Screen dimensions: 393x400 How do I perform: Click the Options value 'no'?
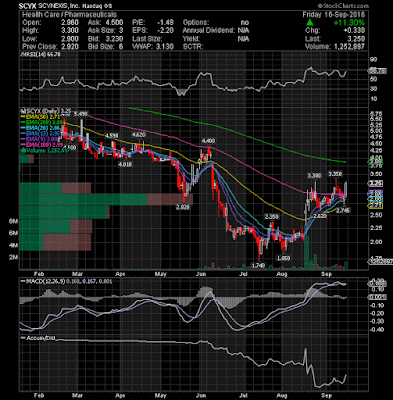(x=245, y=23)
